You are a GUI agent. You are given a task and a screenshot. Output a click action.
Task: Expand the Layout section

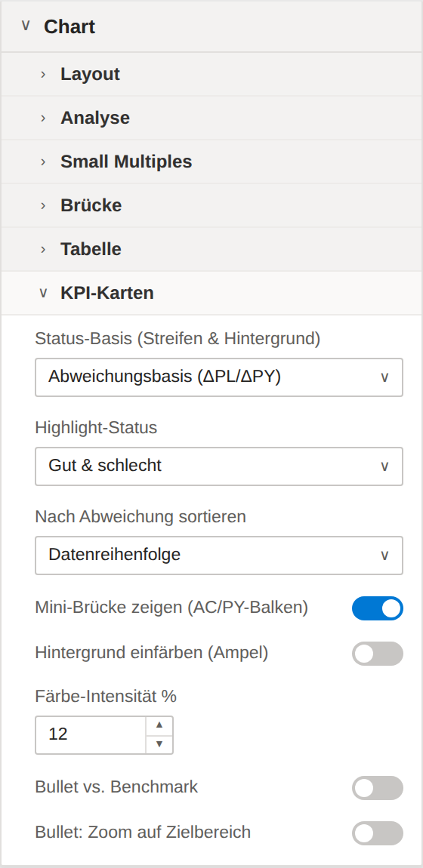[211, 74]
